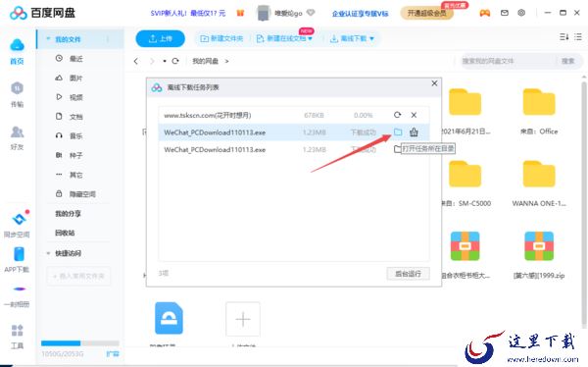Open the game controller icon in title bar
Image resolution: width=588 pixels, height=367 pixels.
tap(485, 13)
